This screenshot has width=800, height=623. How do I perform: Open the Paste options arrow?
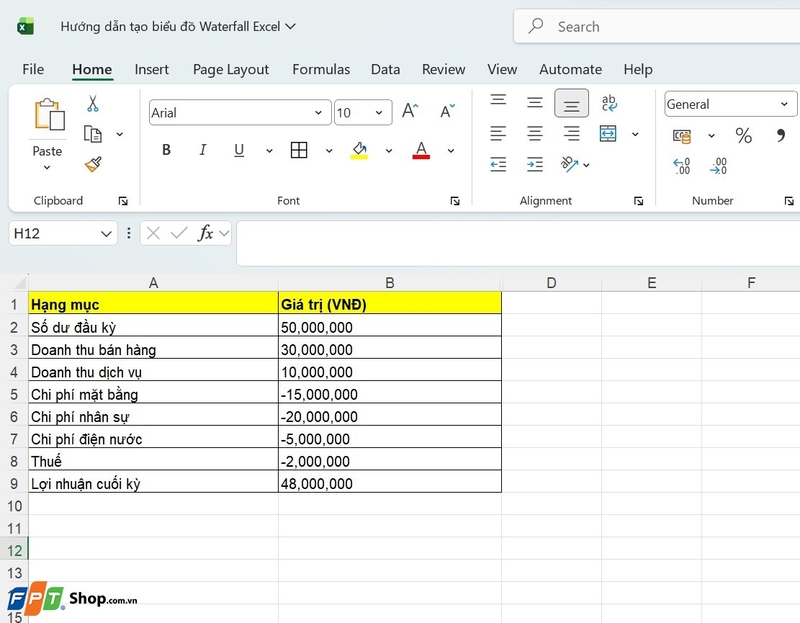tap(47, 167)
